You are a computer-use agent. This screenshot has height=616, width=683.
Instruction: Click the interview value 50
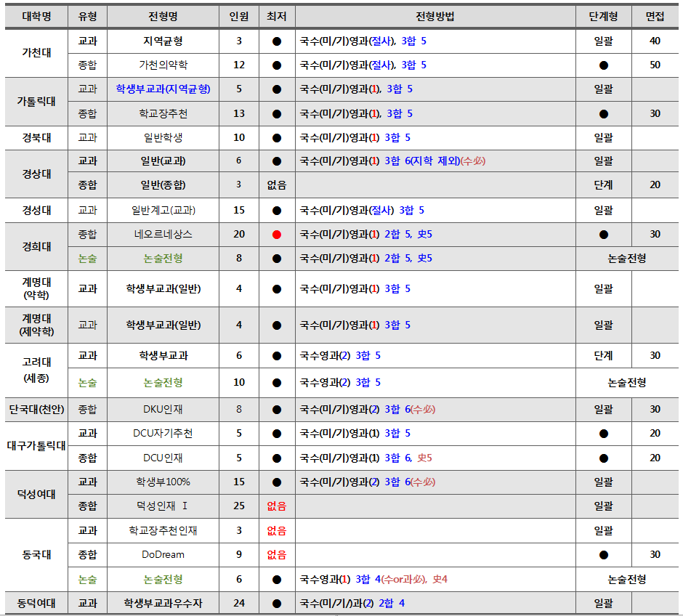(x=655, y=65)
